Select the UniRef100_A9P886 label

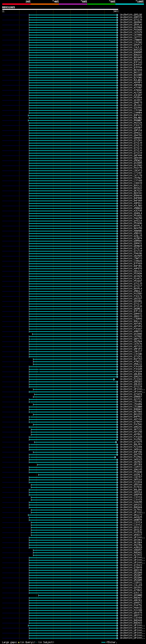131,85
